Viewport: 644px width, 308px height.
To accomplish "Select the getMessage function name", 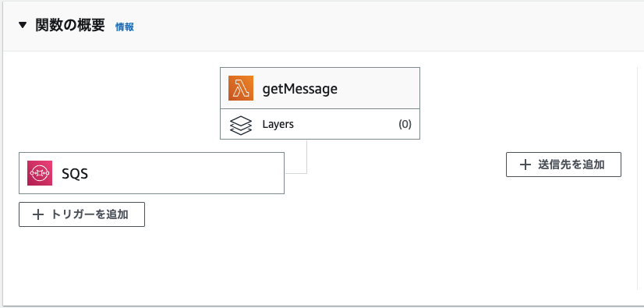I will click(x=300, y=89).
